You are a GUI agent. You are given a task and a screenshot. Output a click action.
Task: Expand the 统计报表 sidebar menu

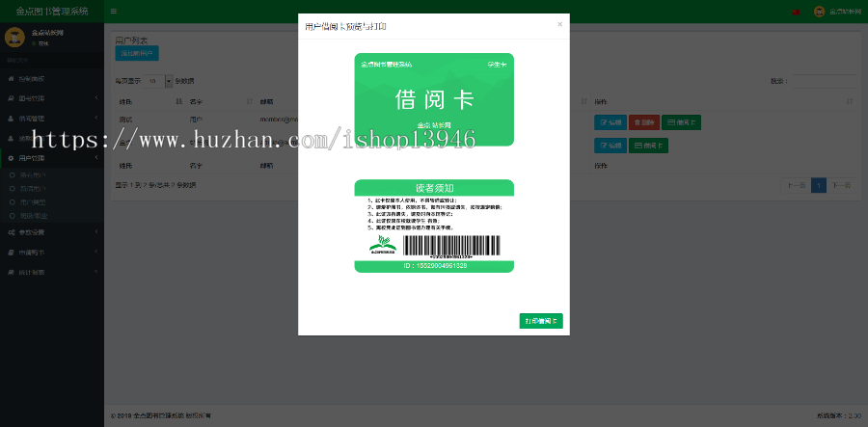52,272
